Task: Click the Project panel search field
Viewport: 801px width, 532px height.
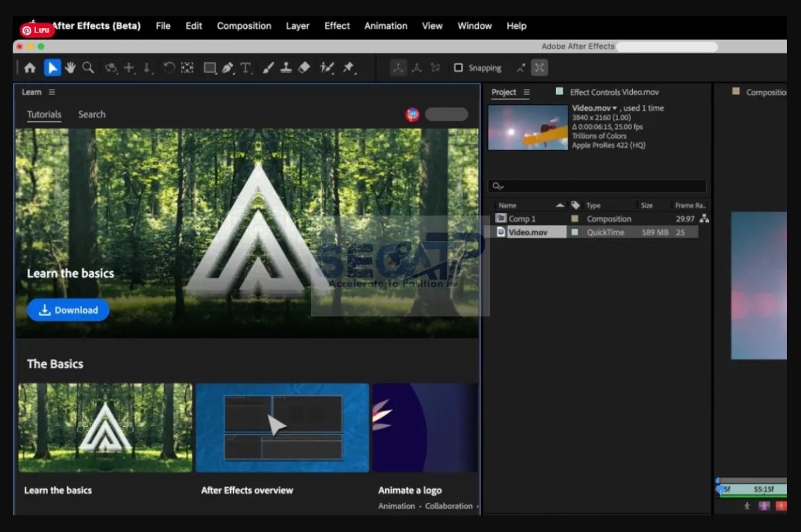Action: pos(596,186)
